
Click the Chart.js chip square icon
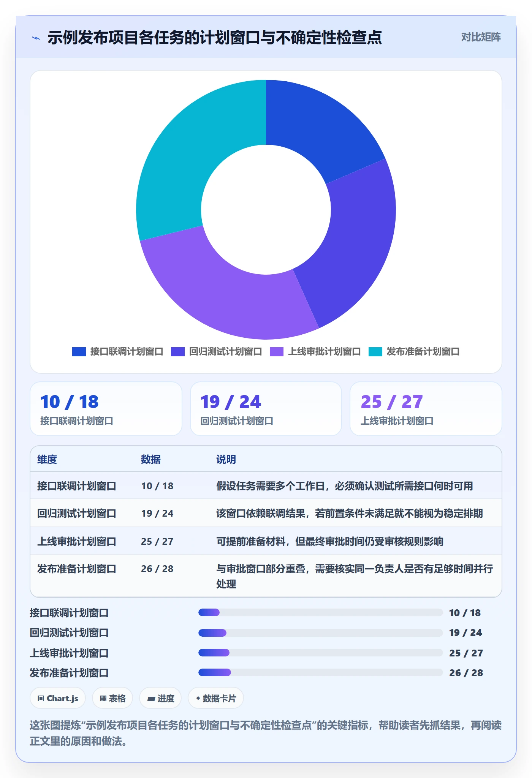[41, 699]
